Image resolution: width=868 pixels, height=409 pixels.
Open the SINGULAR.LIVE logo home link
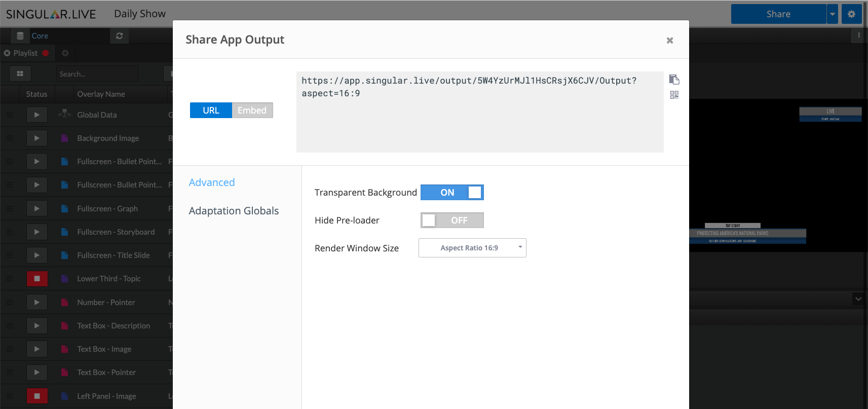pos(51,14)
